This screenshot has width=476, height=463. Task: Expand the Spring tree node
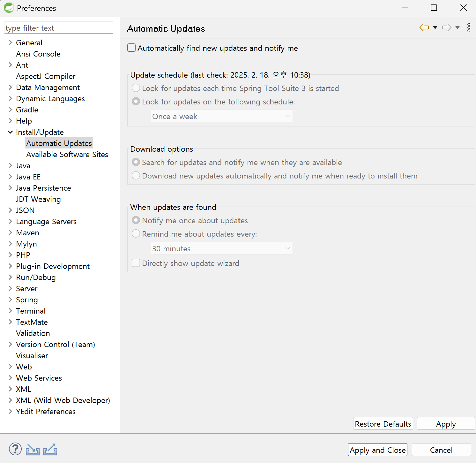pyautogui.click(x=10, y=300)
